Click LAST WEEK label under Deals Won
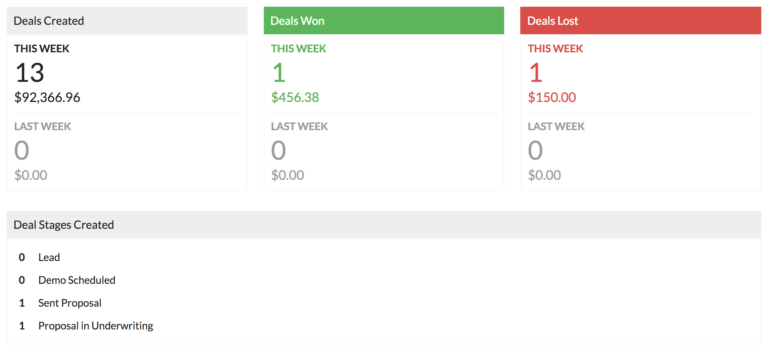 click(300, 126)
